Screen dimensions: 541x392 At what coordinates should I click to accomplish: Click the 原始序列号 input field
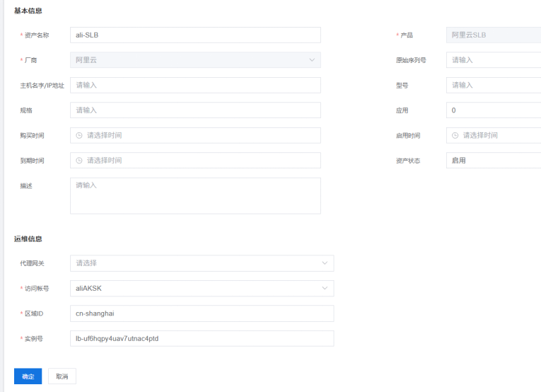494,60
